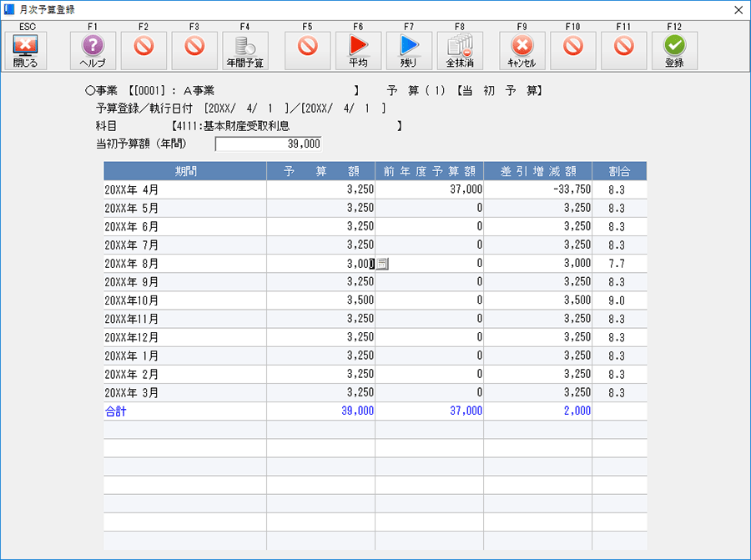Screen dimensions: 751x560
Task: Click the 予算額 cell for 1月
Action: click(321, 356)
